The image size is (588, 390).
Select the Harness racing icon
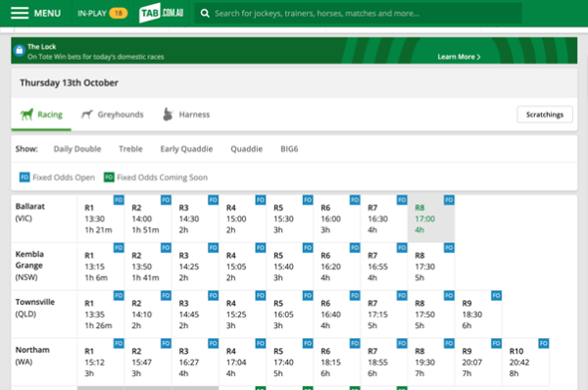pos(168,115)
